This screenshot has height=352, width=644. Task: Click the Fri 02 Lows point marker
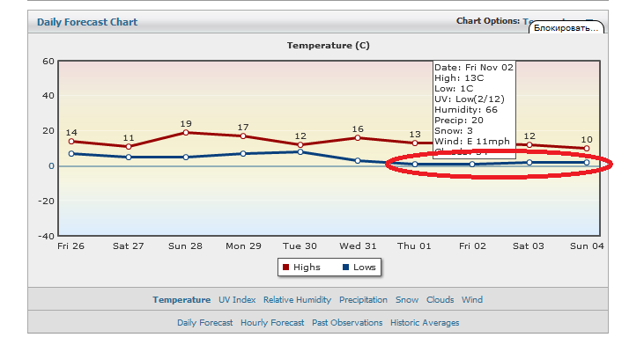(x=472, y=164)
